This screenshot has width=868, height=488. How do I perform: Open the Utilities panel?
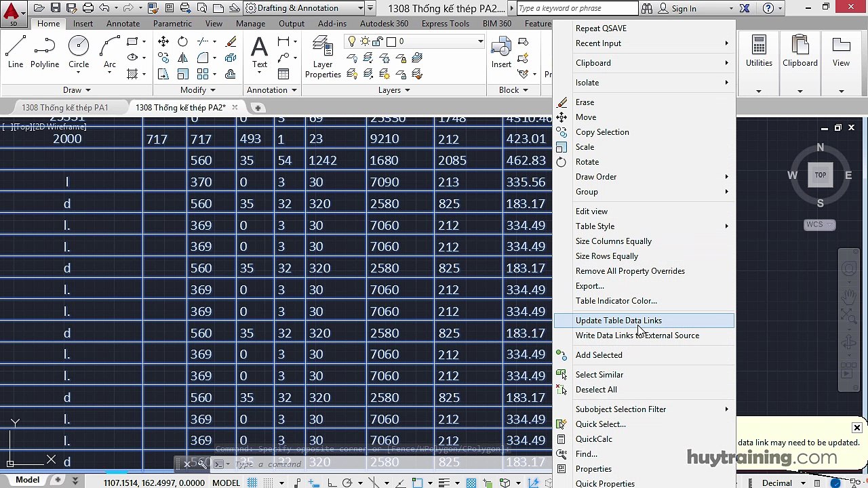point(759,64)
